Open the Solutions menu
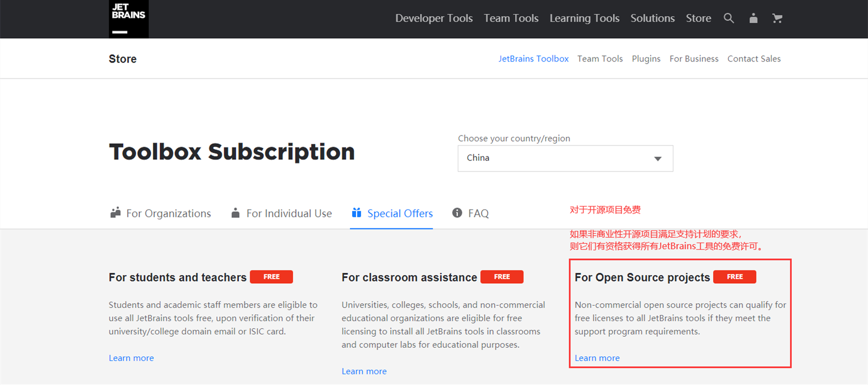 (x=652, y=18)
